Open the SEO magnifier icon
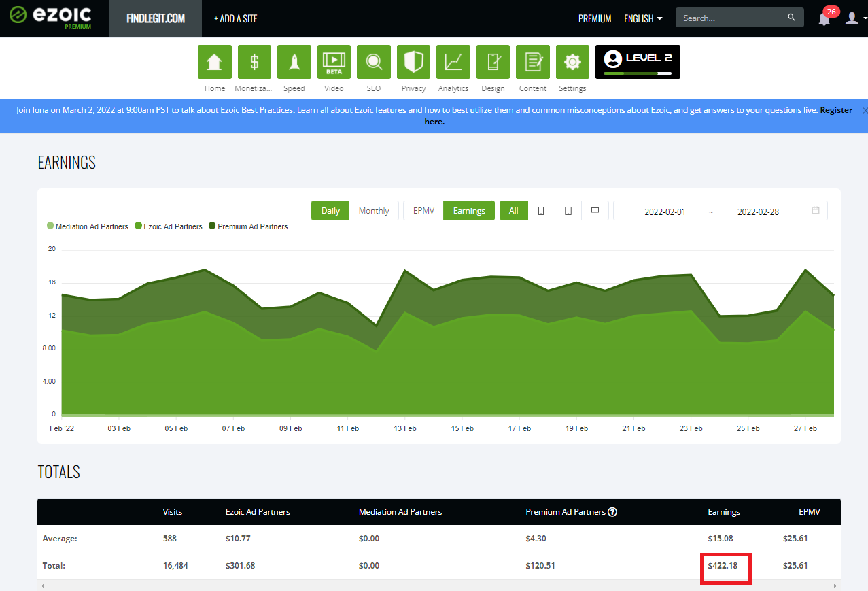The image size is (868, 591). click(x=374, y=62)
